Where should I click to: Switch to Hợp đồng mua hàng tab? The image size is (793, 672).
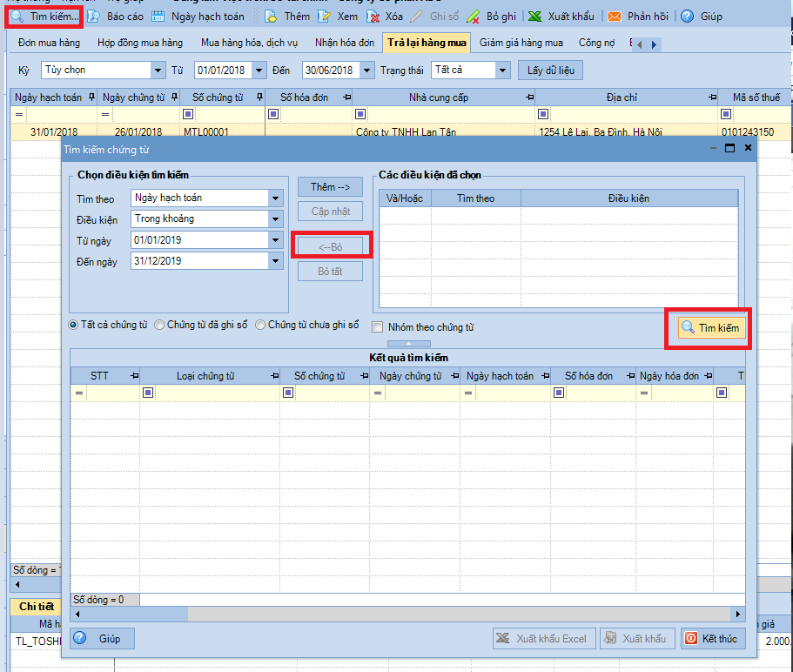coord(140,43)
